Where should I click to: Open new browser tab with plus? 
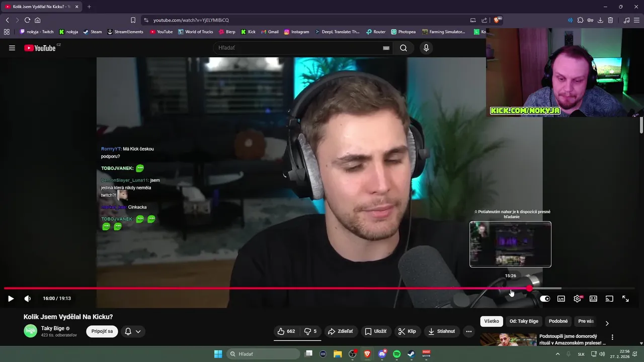[89, 7]
